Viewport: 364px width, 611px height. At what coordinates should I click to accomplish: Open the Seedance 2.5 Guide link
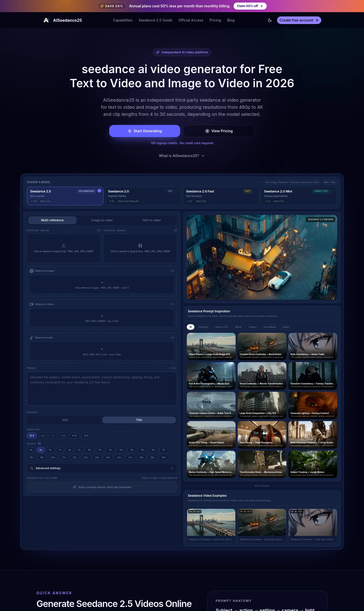[155, 20]
